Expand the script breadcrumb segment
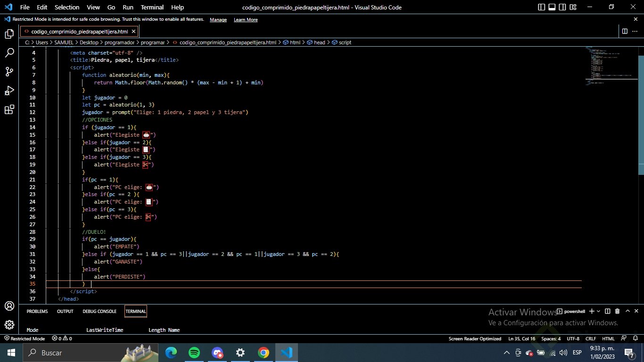This screenshot has height=362, width=644. point(341,42)
